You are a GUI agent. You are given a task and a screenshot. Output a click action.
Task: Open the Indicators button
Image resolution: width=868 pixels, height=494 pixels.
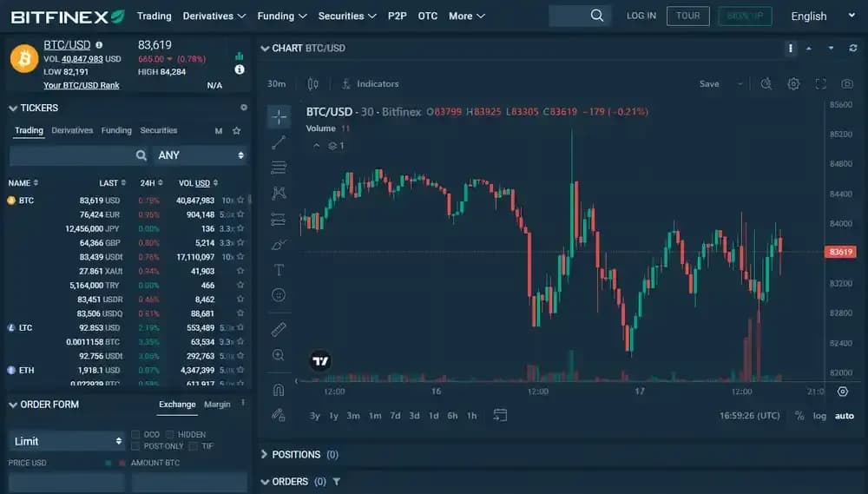(x=371, y=83)
